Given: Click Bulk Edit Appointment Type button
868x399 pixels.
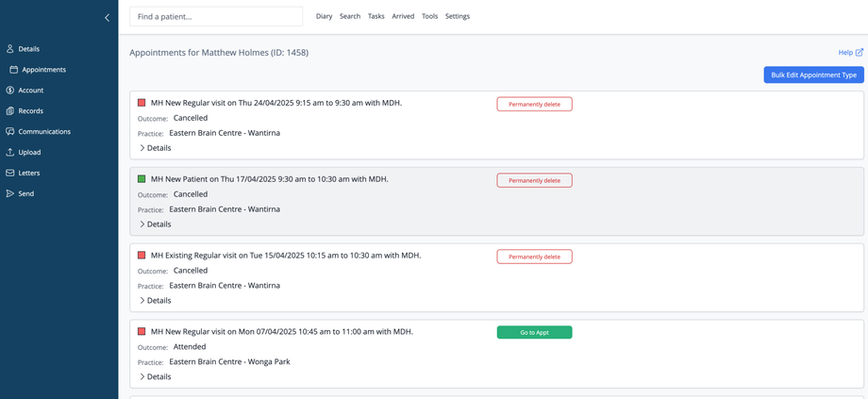Looking at the screenshot, I should click(x=813, y=75).
